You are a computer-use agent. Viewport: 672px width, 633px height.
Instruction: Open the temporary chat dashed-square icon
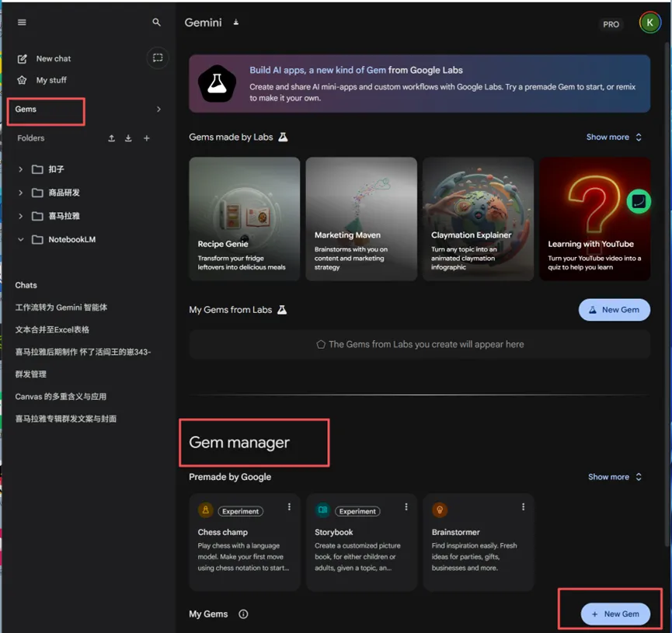[158, 57]
